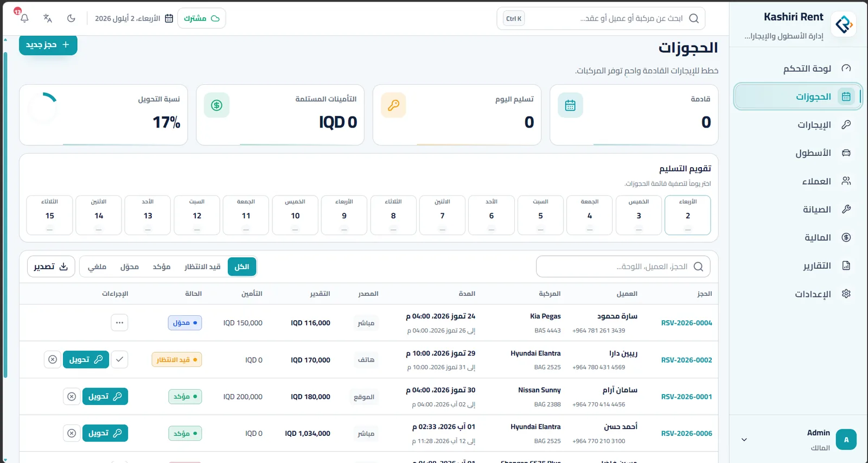Image resolution: width=868 pixels, height=463 pixels.
Task: Expand the Admin account chevron
Action: tap(744, 440)
